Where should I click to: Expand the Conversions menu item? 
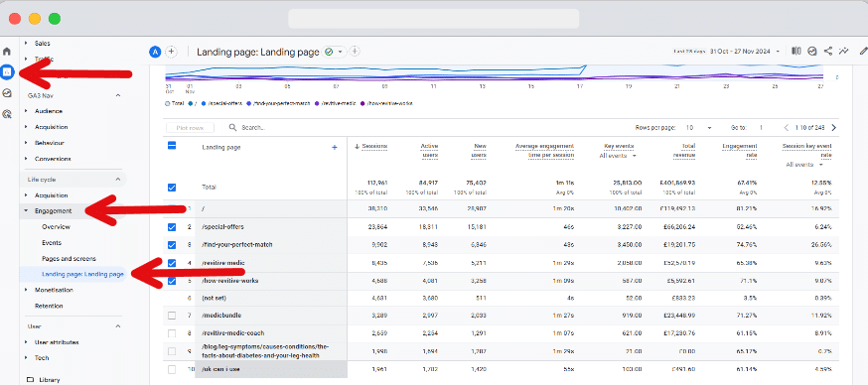coord(26,159)
